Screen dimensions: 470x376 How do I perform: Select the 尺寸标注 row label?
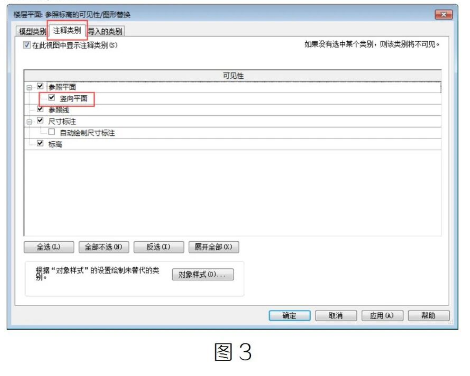62,121
